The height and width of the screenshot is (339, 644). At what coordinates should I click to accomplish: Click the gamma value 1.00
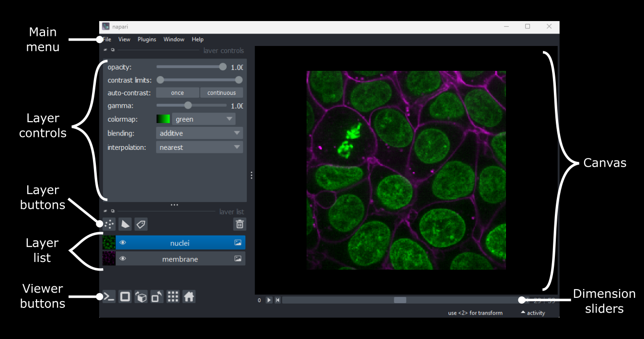click(x=237, y=106)
